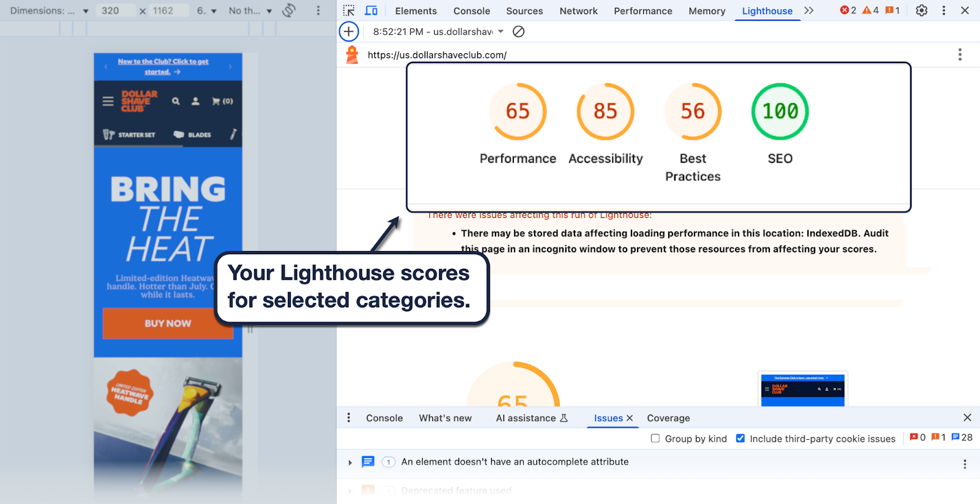Open the Sources tab
Viewport: 980px width, 504px height.
[x=524, y=11]
